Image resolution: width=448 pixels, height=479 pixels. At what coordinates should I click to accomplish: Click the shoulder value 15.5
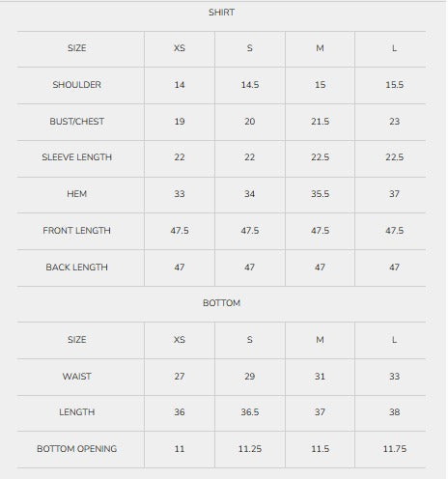(395, 85)
